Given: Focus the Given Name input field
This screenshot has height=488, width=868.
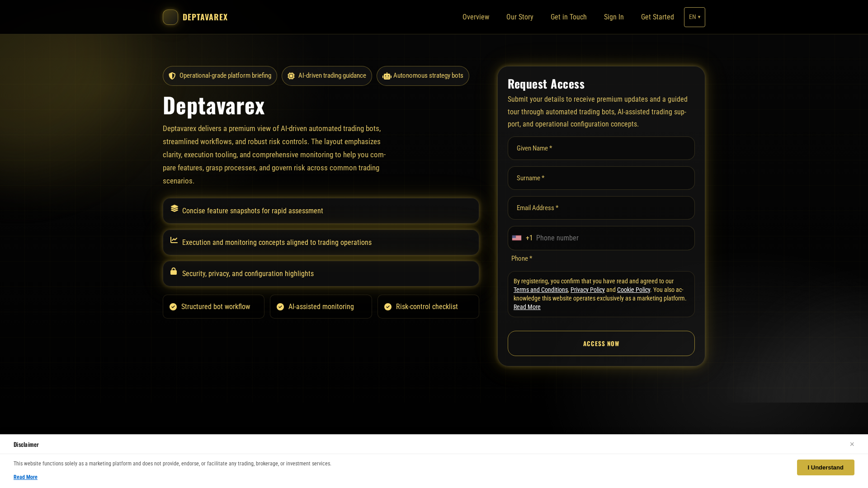Looking at the screenshot, I should pos(601,148).
